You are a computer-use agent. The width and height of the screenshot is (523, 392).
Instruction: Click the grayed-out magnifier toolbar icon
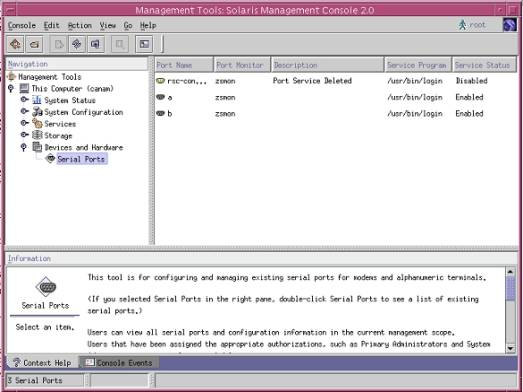(x=120, y=44)
